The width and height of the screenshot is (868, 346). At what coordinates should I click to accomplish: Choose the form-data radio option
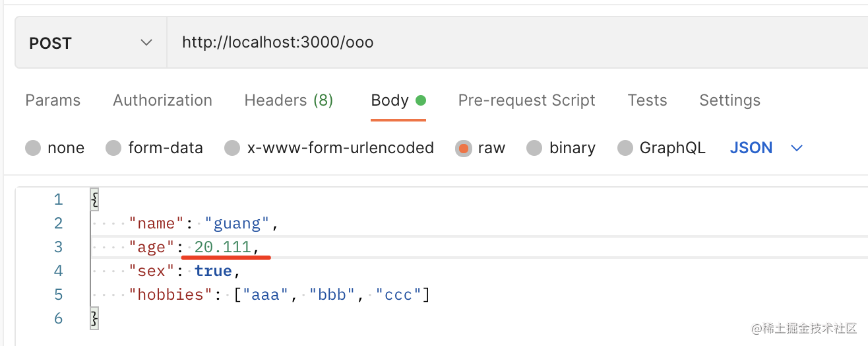114,148
